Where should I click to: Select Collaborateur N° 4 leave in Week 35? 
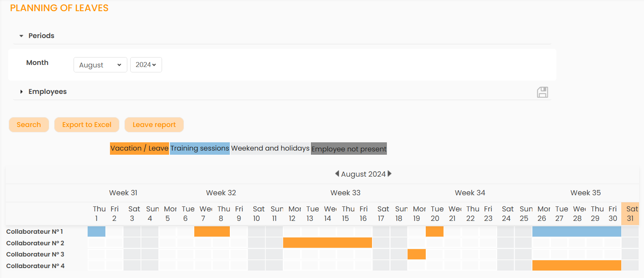coord(577,265)
